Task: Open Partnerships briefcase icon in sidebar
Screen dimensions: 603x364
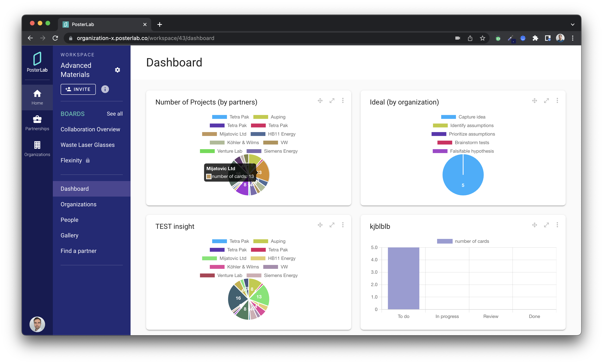Action: point(37,119)
